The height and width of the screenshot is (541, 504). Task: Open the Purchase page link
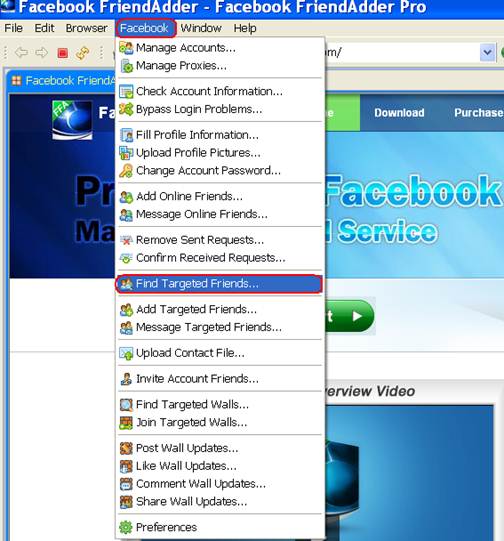[478, 113]
